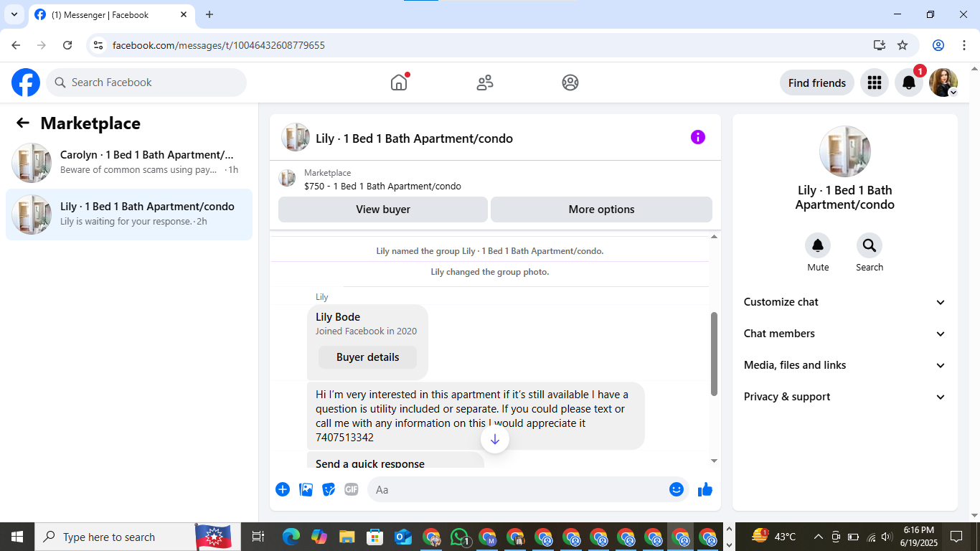Screen dimensions: 980x551
Task: Expand Media, files and links section
Action: click(x=845, y=365)
